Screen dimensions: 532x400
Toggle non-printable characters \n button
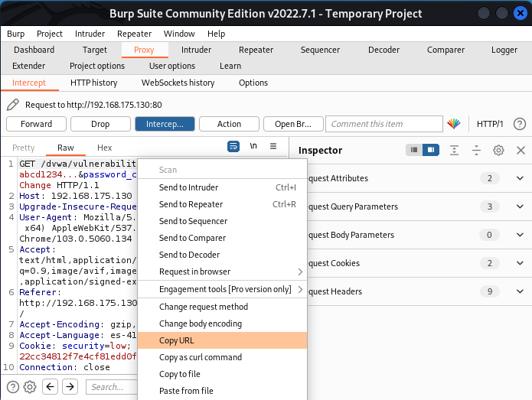point(253,146)
